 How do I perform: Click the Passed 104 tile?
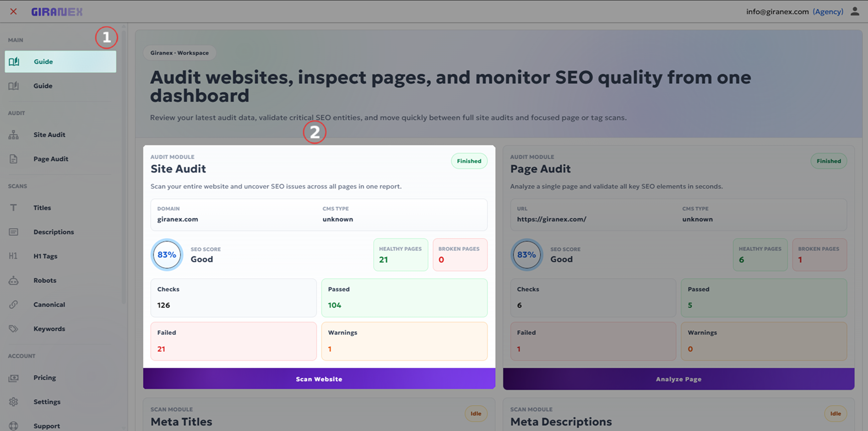[x=404, y=298]
